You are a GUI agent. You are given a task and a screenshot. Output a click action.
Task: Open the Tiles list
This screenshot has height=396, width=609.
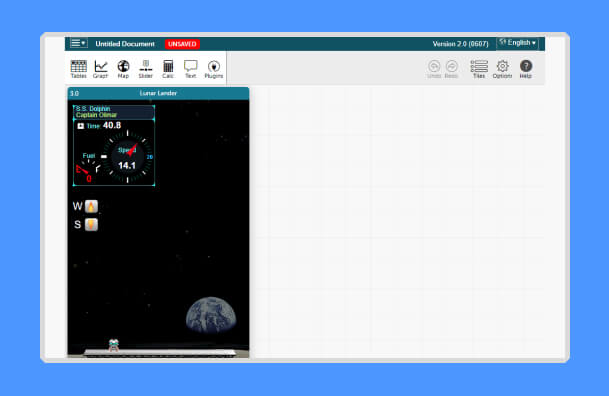(x=479, y=69)
